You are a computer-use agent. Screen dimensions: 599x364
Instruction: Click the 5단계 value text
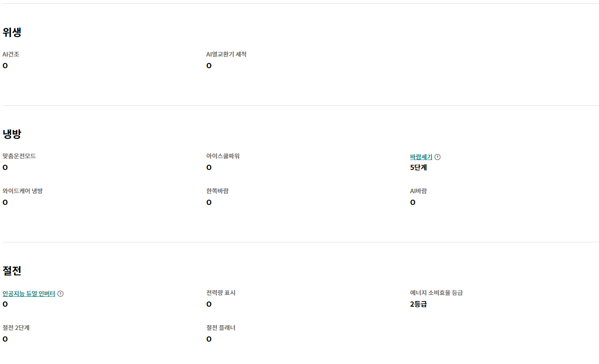pyautogui.click(x=418, y=167)
